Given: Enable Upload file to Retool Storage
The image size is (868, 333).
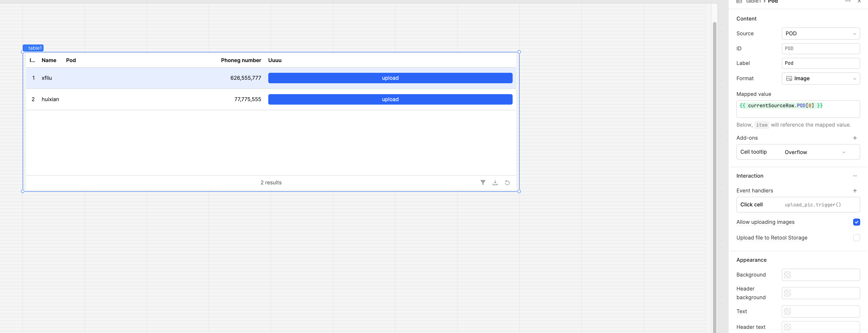Looking at the screenshot, I should pos(856,238).
